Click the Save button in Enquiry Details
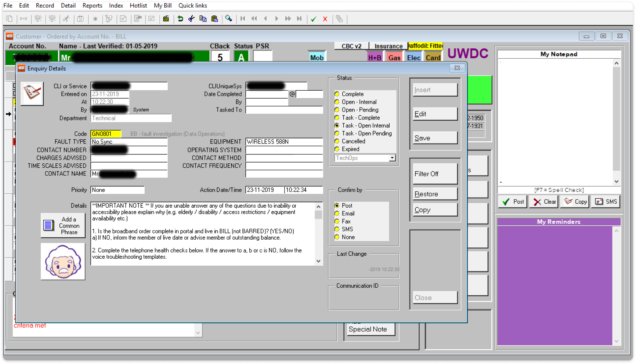 [435, 138]
